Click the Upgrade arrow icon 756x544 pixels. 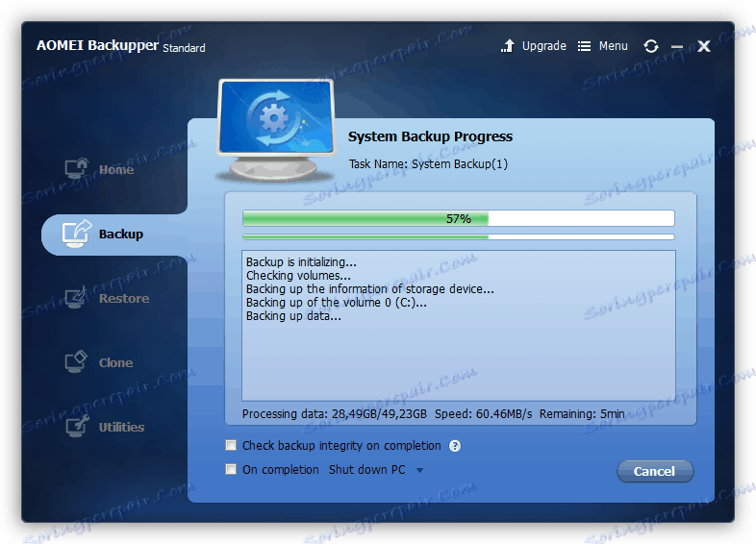click(x=507, y=46)
